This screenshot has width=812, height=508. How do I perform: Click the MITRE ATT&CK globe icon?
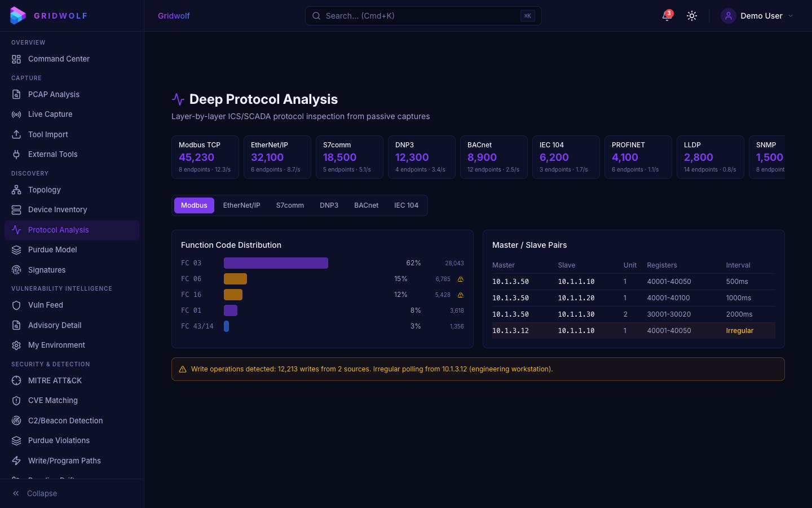coord(16,380)
